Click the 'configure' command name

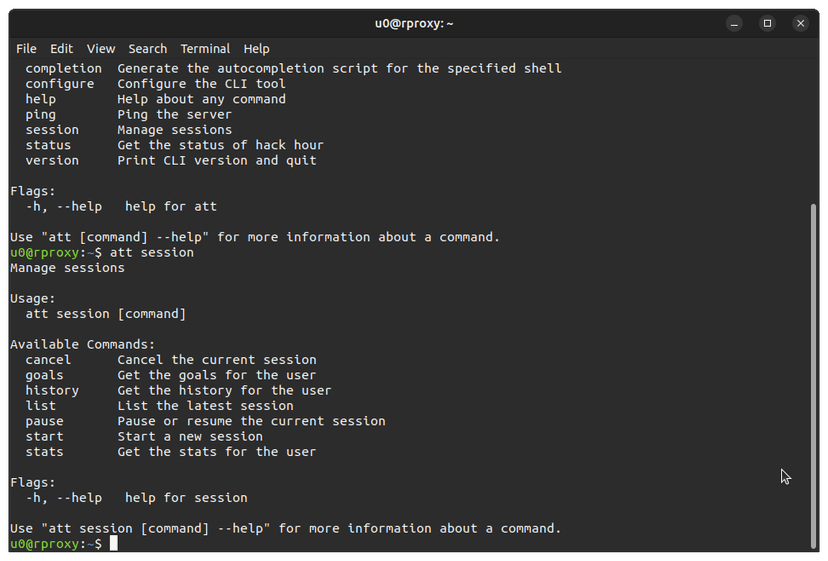tap(60, 84)
